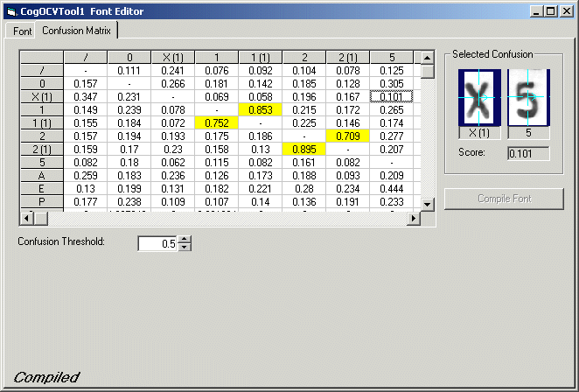Click the matrix scroll right arrow
Viewport: 579px width, 392px height.
[414, 219]
